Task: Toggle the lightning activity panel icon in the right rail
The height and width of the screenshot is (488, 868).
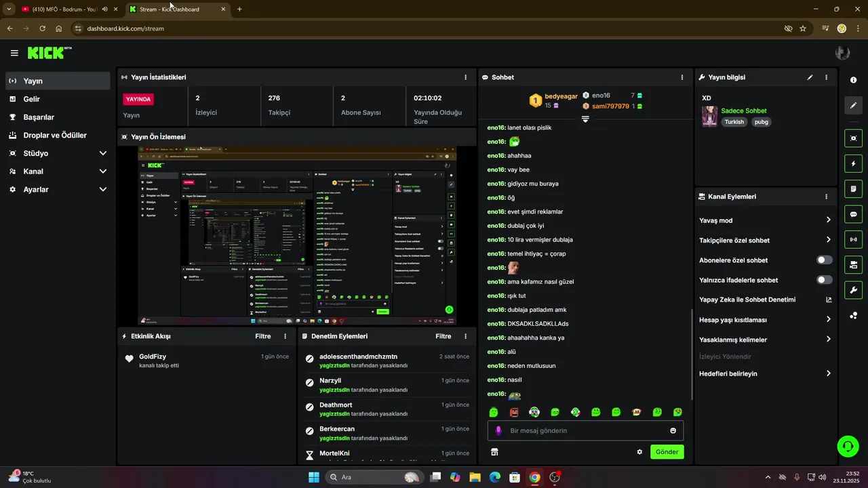Action: coord(853,163)
